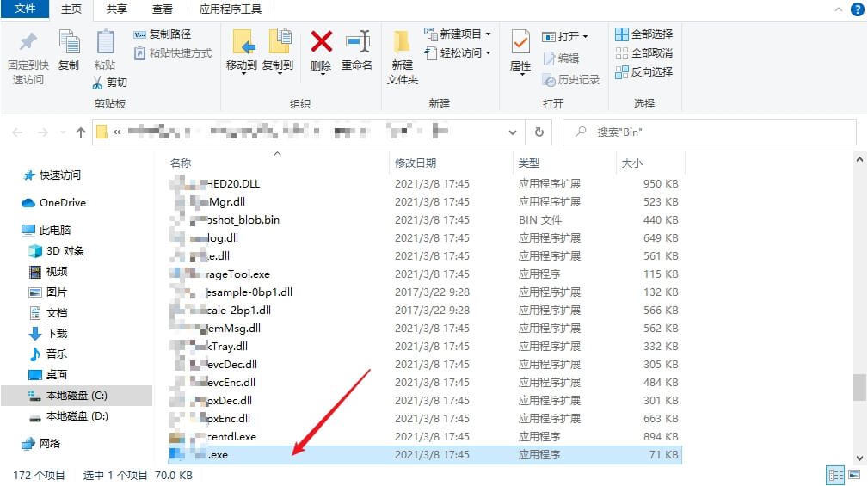Open the Easy access (轻松访问) dropdown
The image size is (868, 486).
click(x=458, y=52)
